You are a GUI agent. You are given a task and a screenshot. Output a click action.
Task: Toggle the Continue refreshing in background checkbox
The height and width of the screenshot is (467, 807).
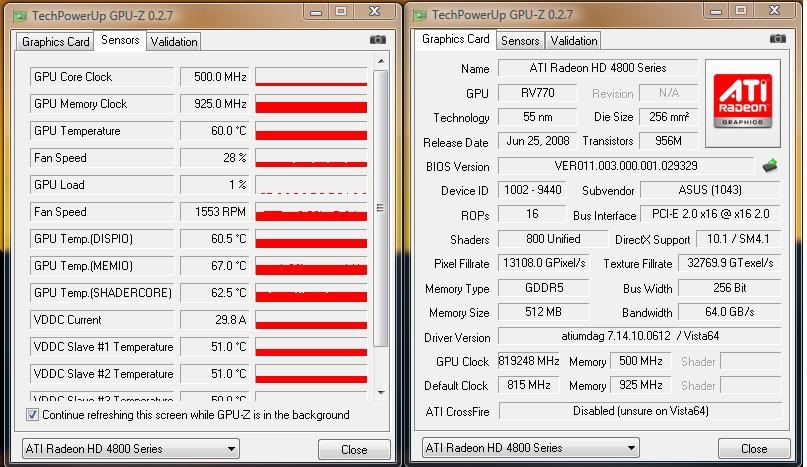pyautogui.click(x=32, y=414)
